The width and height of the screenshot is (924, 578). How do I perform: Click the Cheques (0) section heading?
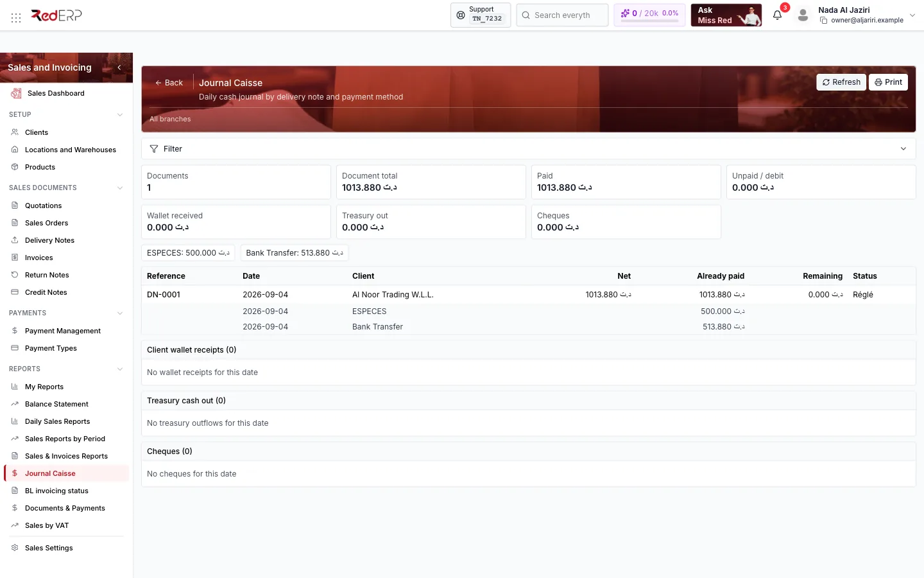[169, 451]
